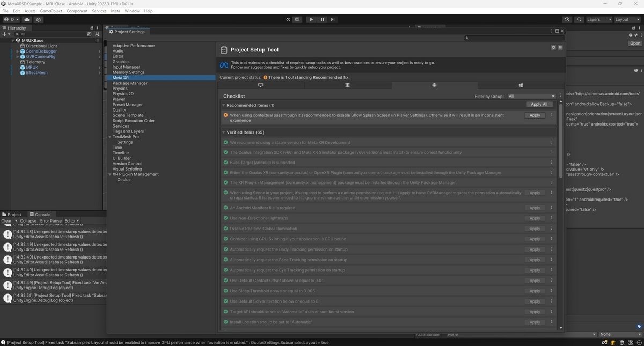Screen dimensions: 644x346
Task: Switch to the Windows Store platform tab
Action: pyautogui.click(x=521, y=85)
